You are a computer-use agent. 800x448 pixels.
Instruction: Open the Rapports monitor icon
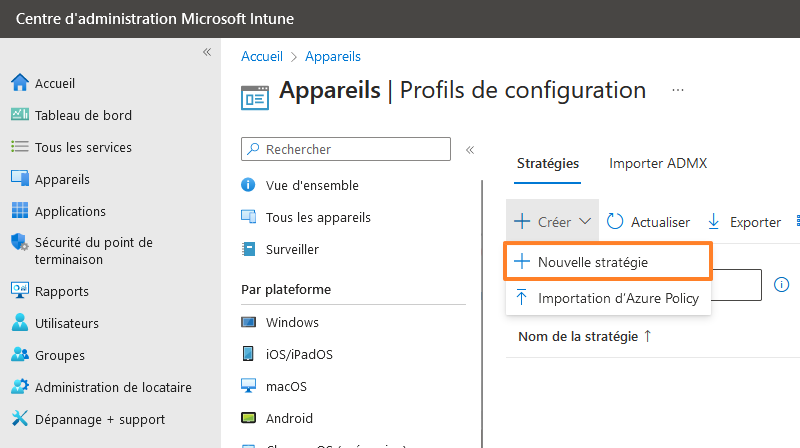pyautogui.click(x=20, y=290)
